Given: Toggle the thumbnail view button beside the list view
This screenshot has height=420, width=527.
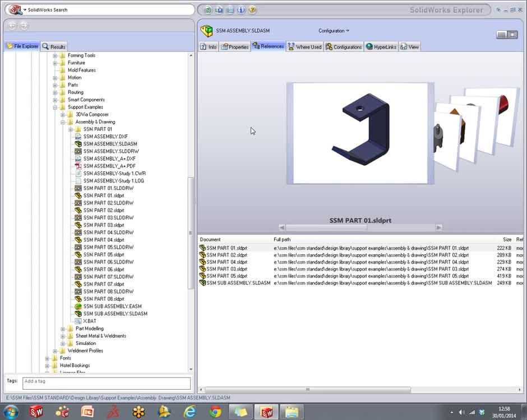Looking at the screenshot, I should [x=511, y=34].
